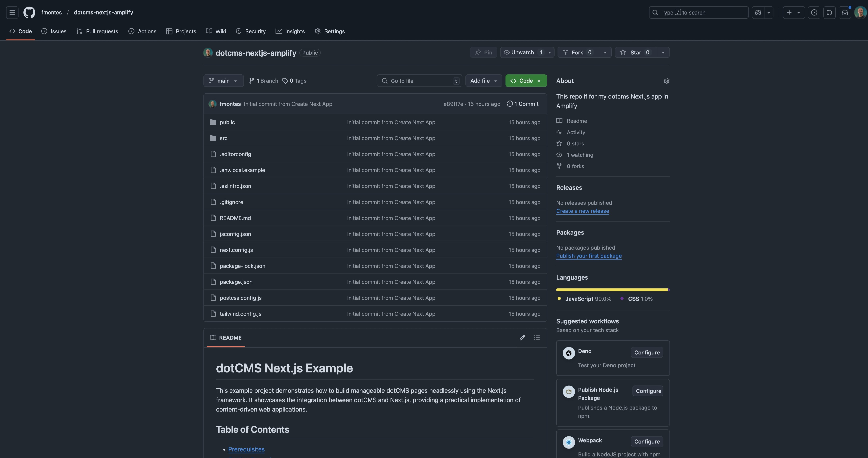Click the edit pencil icon on the README
Screen dimensions: 868x458
(x=522, y=338)
